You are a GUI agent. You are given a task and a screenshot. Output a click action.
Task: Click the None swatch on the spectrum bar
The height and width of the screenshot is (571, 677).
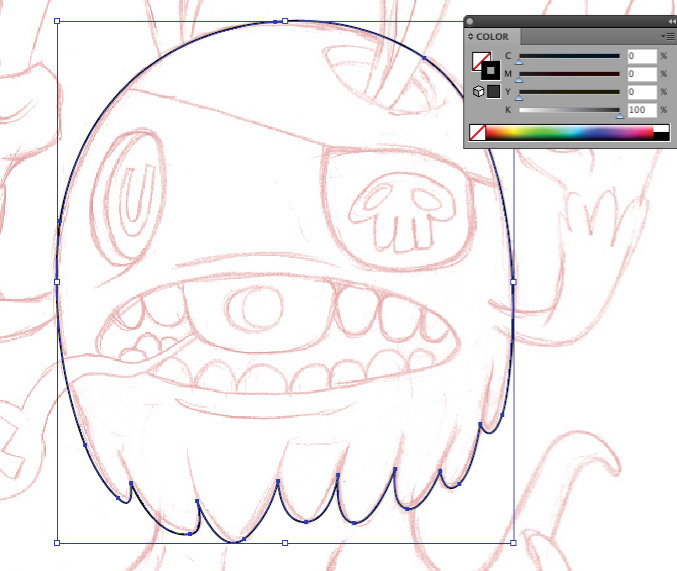click(x=478, y=133)
